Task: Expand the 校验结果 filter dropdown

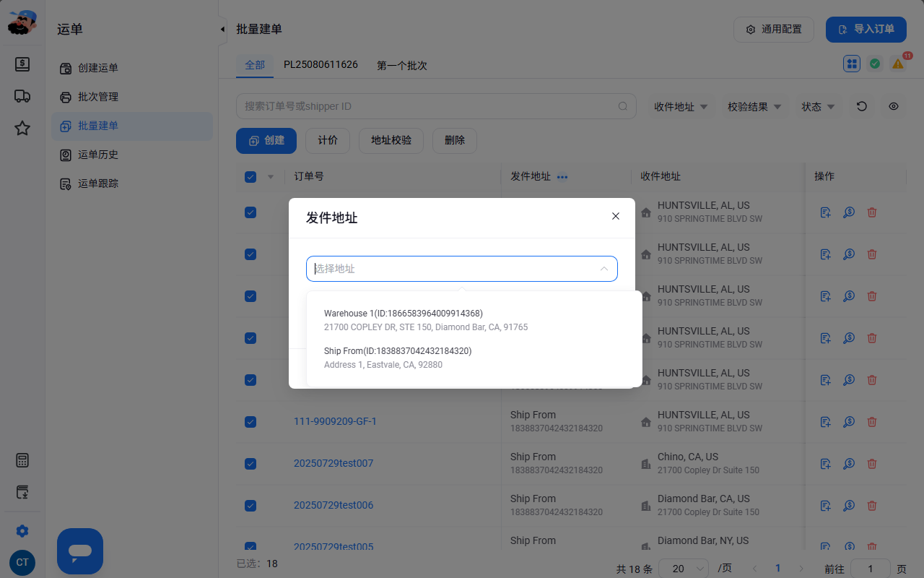Action: (754, 107)
